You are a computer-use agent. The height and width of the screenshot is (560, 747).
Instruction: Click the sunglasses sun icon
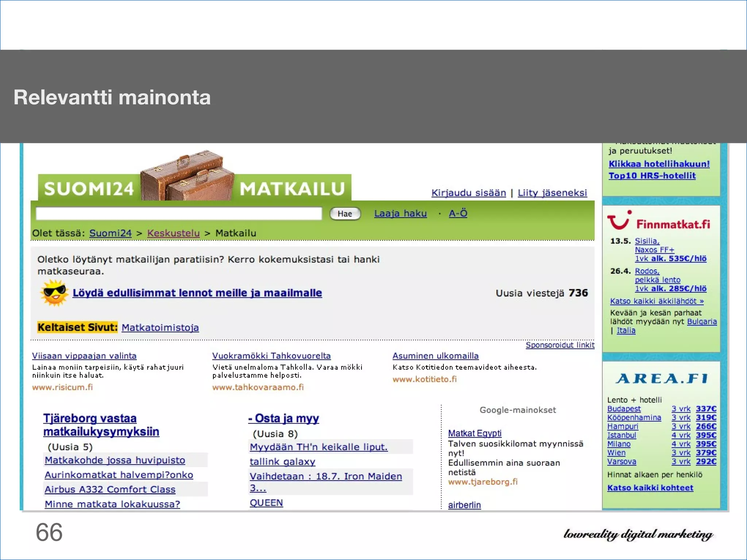coord(54,293)
